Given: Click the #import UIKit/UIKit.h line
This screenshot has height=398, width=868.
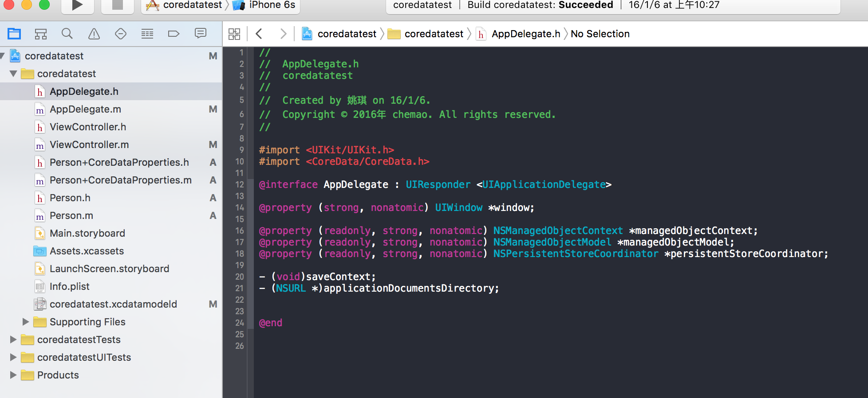Looking at the screenshot, I should click(x=326, y=150).
